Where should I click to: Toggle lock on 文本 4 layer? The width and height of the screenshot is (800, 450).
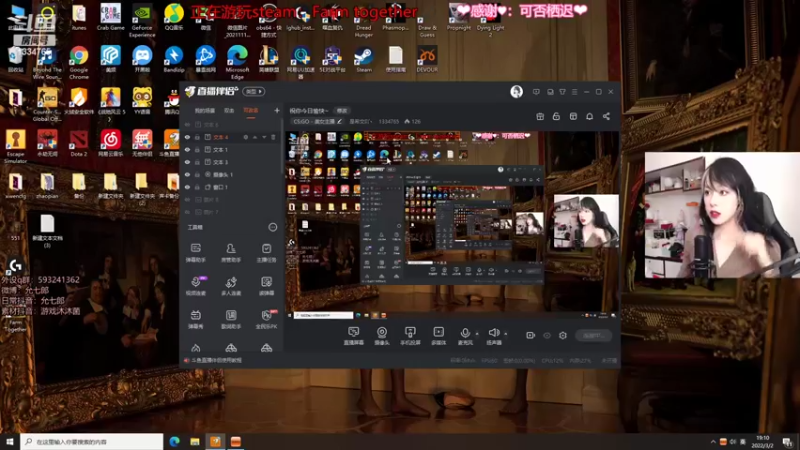[197, 137]
